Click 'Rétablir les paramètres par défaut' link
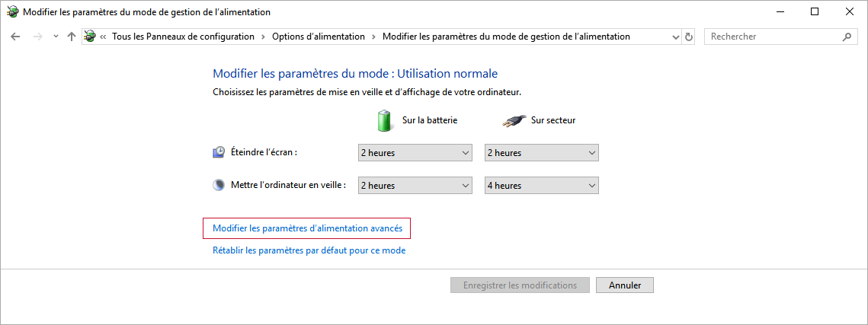This screenshot has height=325, width=868. click(309, 250)
